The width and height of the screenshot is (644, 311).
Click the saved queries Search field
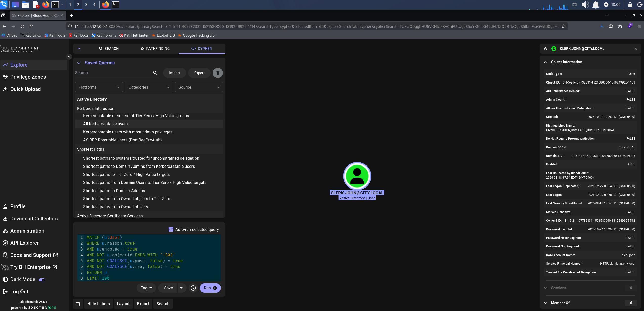click(x=113, y=73)
